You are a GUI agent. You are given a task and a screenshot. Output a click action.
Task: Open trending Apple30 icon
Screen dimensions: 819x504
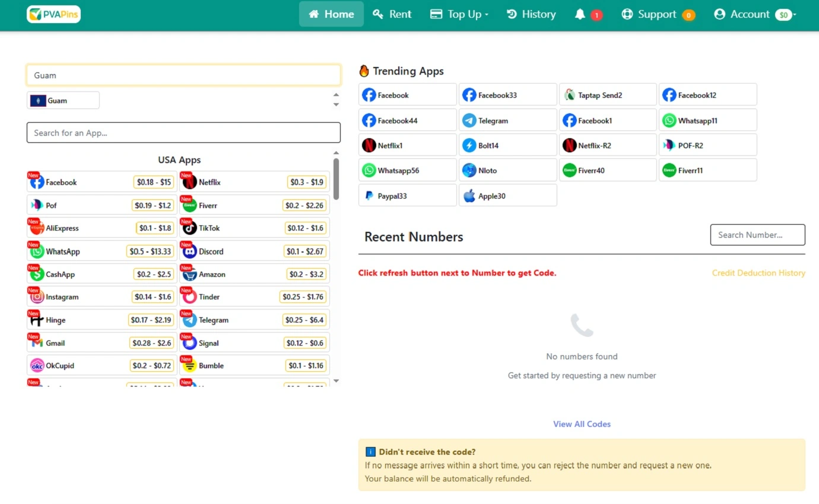[x=469, y=196]
